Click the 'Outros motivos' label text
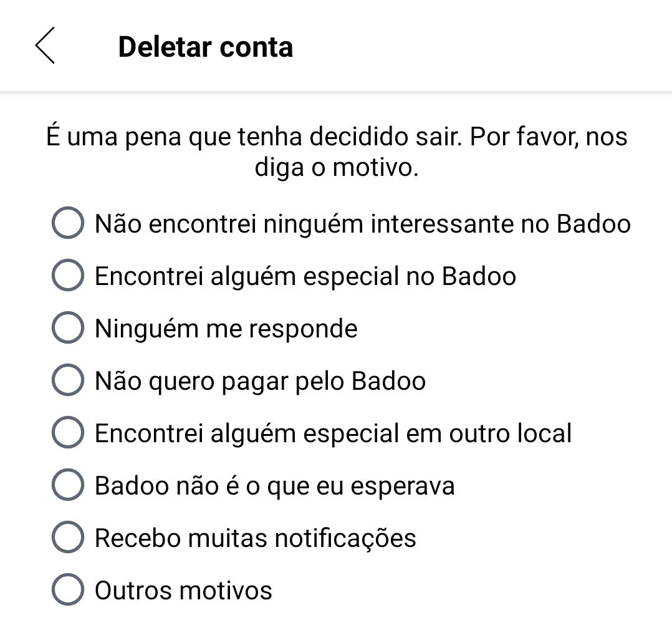The height and width of the screenshot is (643, 672). (183, 590)
